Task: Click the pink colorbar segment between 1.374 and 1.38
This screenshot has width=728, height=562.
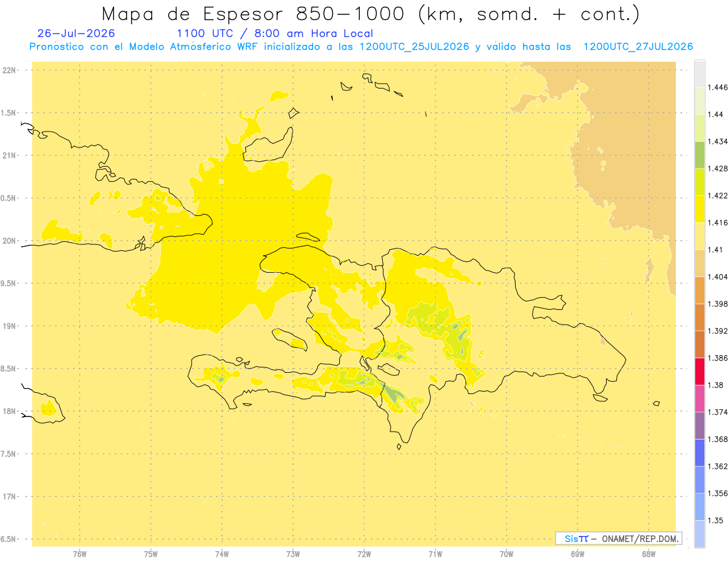Action: tap(699, 399)
